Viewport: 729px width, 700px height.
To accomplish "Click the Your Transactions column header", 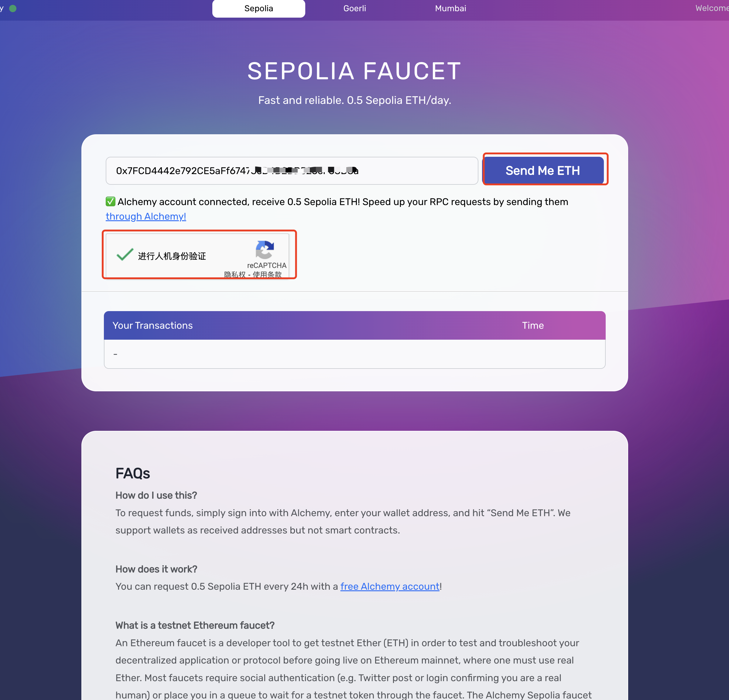I will coord(152,325).
